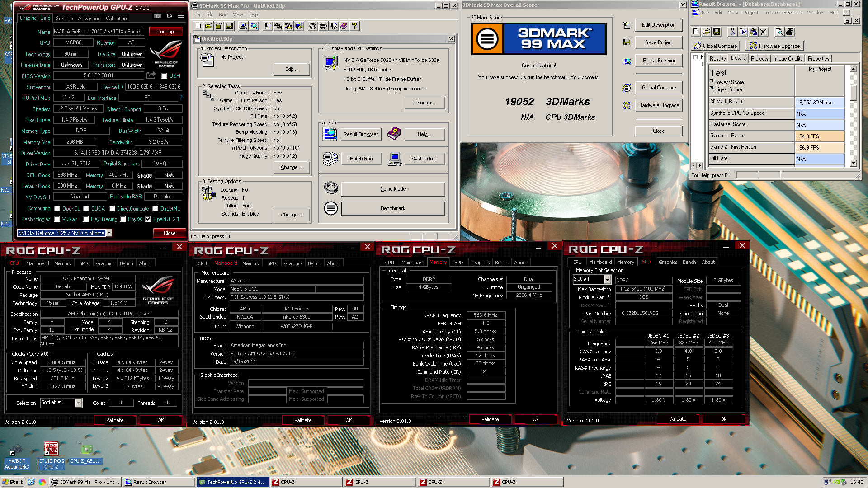Open Slot #1 memory slot dropdown in CPU-Z SPD
Viewport: 868px width, 488px height.
pos(607,279)
